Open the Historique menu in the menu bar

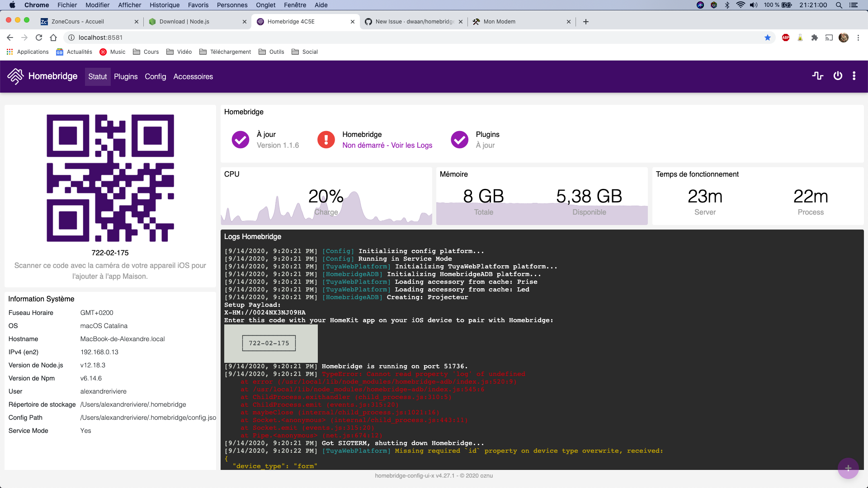click(165, 5)
